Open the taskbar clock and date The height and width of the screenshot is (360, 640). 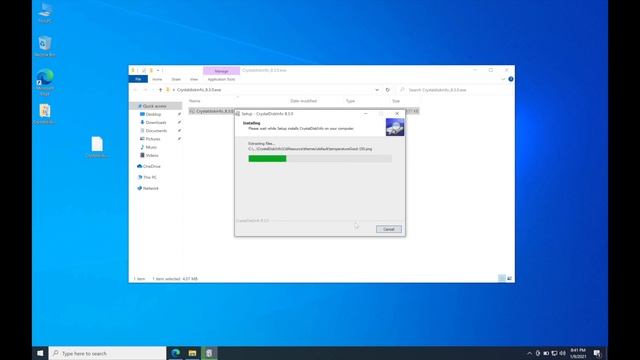[x=578, y=353]
